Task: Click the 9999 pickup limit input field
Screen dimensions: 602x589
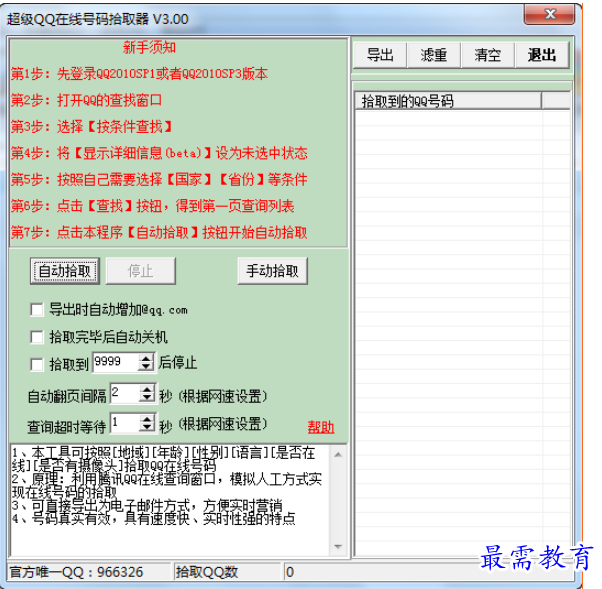Action: 115,362
